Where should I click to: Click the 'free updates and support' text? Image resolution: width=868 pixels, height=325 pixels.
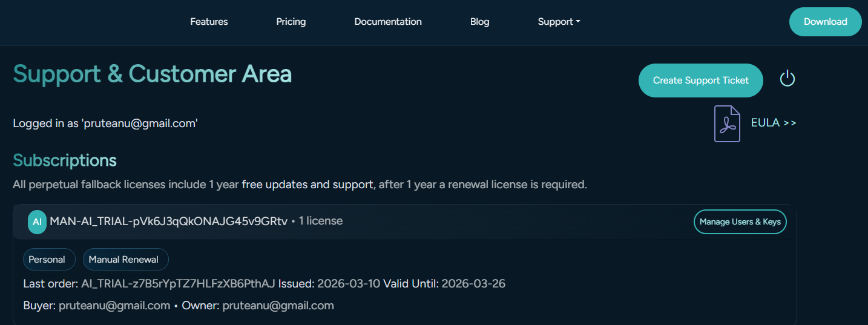pyautogui.click(x=307, y=185)
